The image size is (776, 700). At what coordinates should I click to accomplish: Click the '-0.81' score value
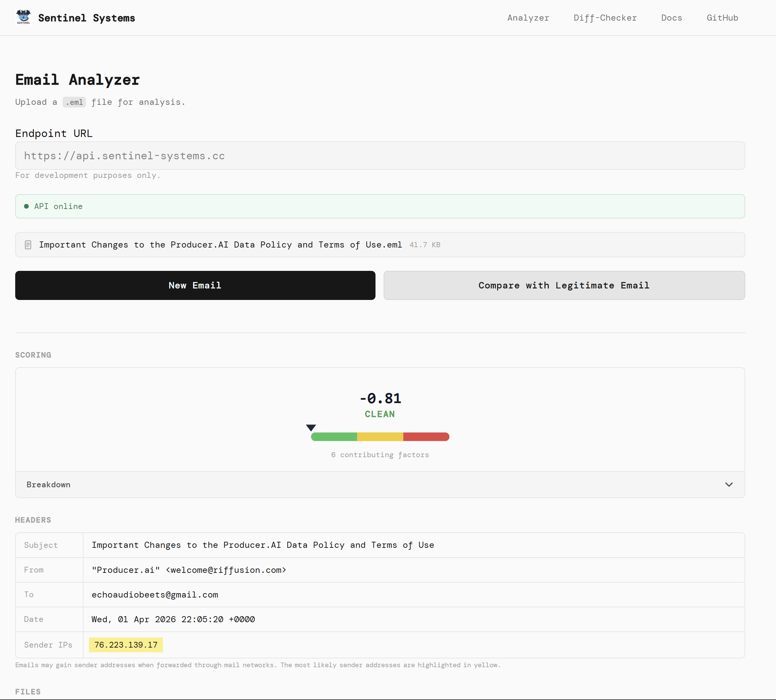(x=380, y=398)
